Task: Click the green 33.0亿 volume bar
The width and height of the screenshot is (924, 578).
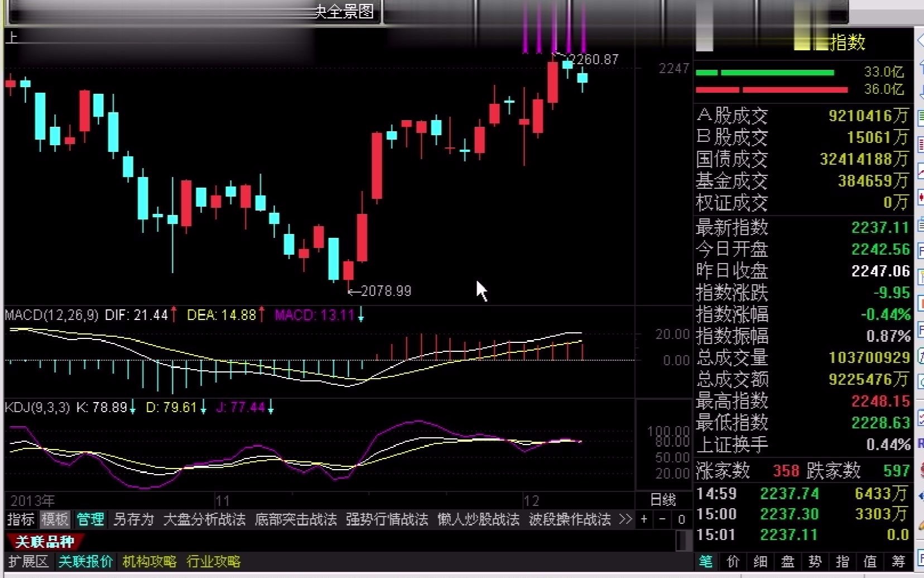Action: 765,73
